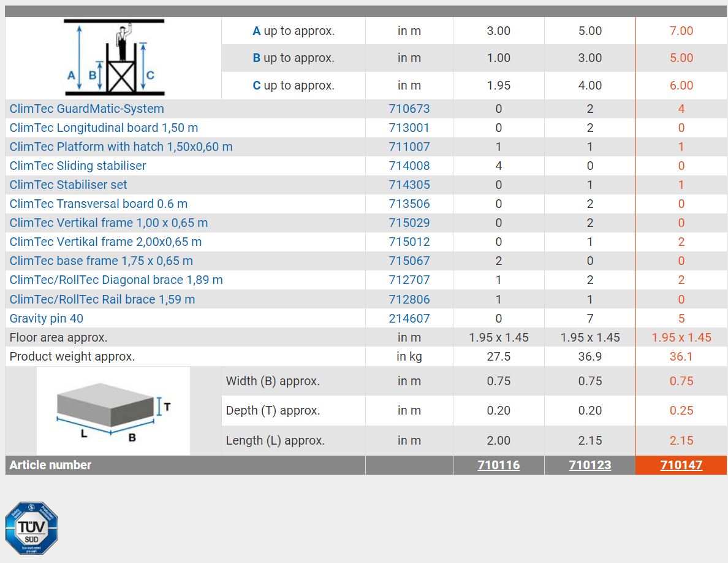Screen dimensions: 728x563
Task: Open ClimTec Vertikal frame 1,00 x 0,65 m
Action: (108, 223)
